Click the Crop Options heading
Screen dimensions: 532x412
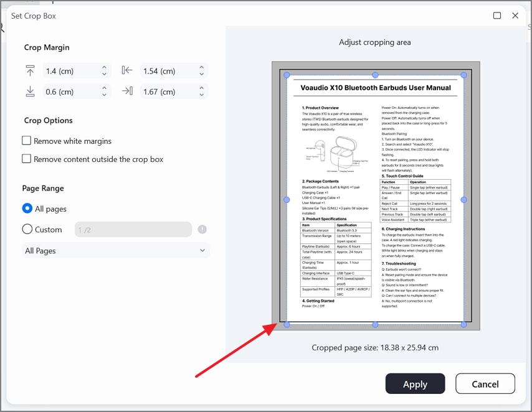48,120
